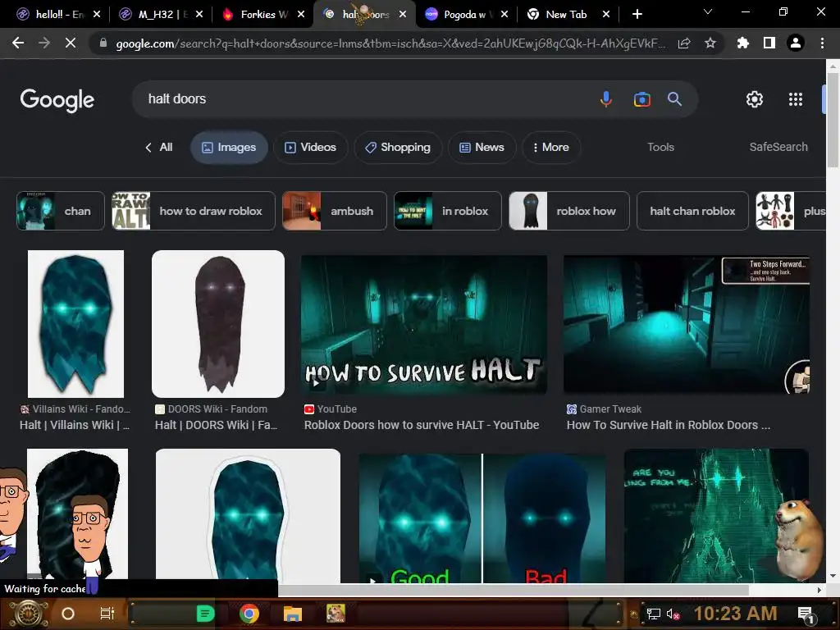
Task: Toggle the browser side panel icon
Action: point(769,43)
